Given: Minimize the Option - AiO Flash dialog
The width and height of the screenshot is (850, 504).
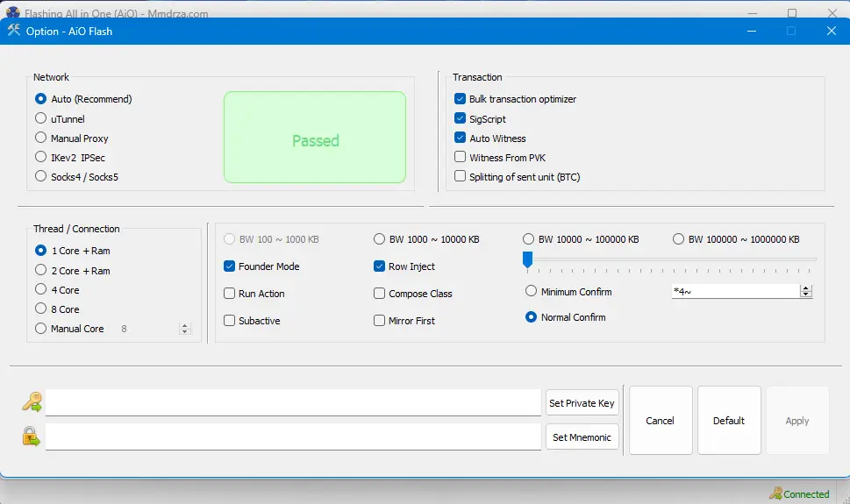Looking at the screenshot, I should (x=752, y=31).
